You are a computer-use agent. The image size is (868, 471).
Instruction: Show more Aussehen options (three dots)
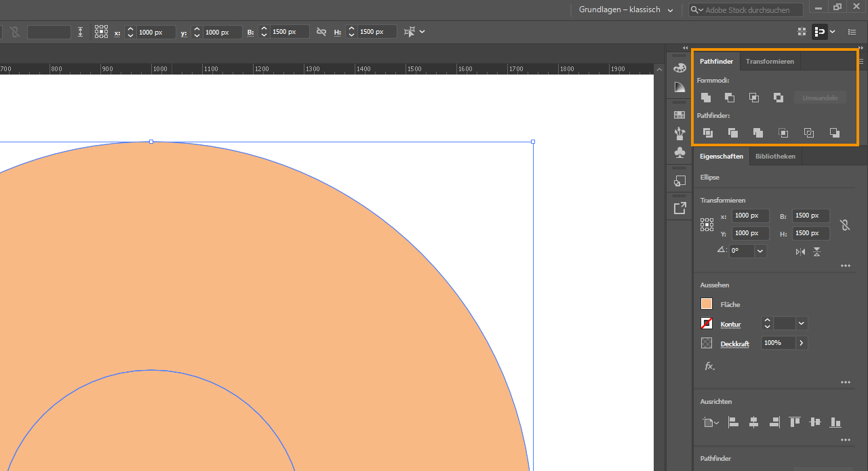(x=846, y=382)
